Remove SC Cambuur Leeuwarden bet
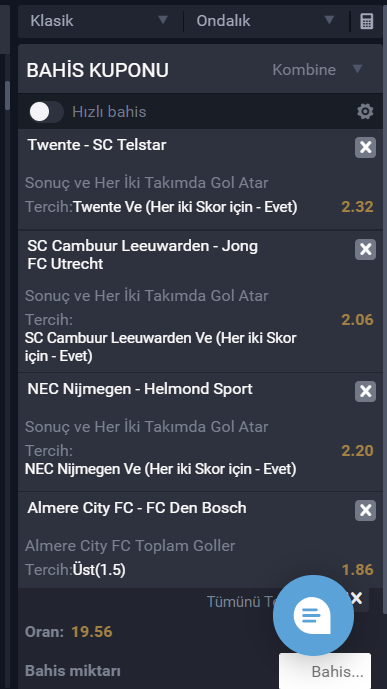Viewport: 387px width, 689px height. pyautogui.click(x=365, y=250)
